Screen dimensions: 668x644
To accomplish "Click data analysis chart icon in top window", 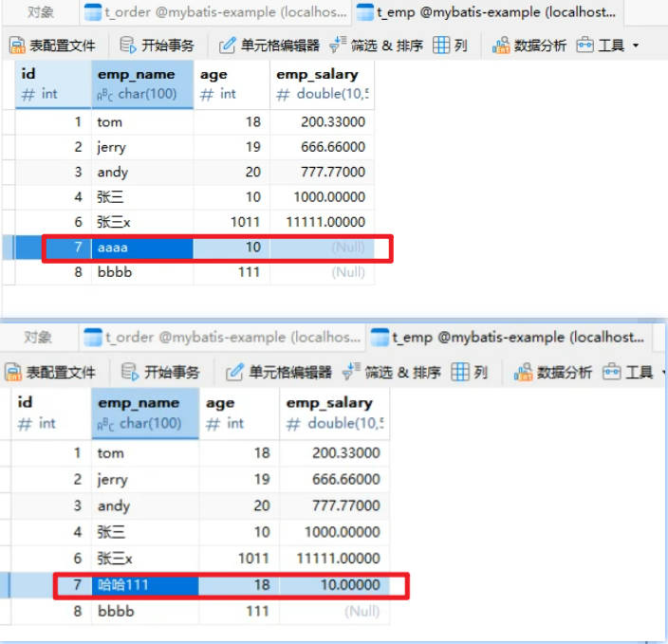I will click(x=501, y=45).
